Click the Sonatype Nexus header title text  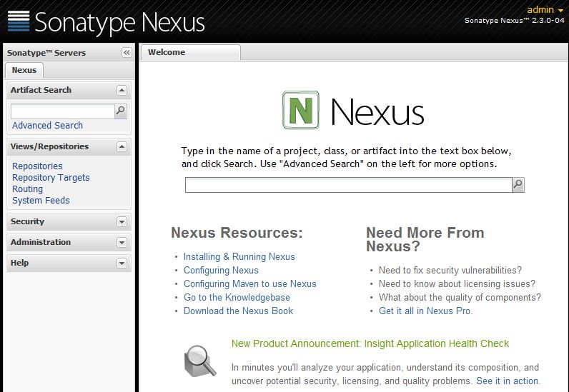coord(120,22)
